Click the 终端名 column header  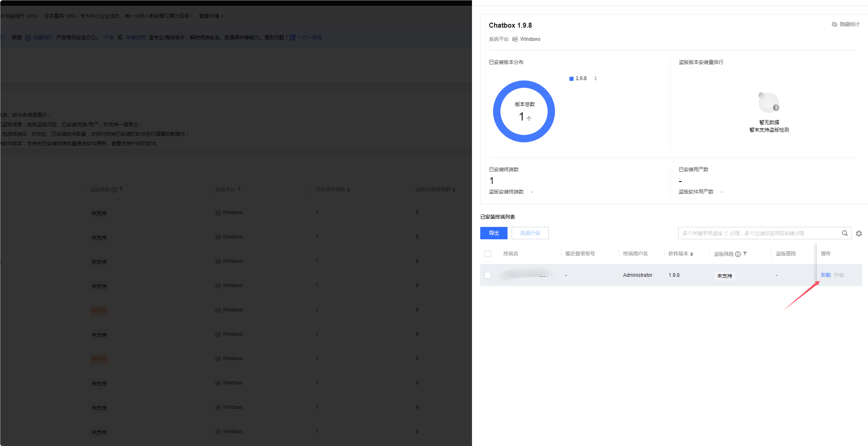(511, 254)
